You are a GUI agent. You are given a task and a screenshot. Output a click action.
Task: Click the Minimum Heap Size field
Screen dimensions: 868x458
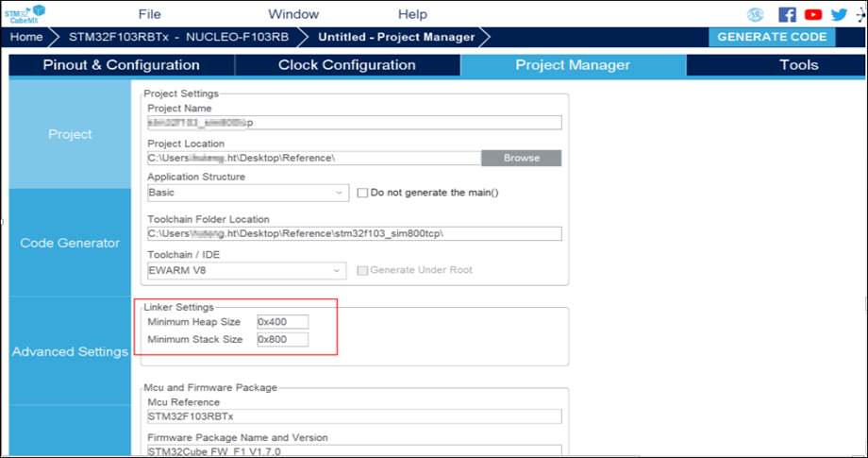[283, 322]
